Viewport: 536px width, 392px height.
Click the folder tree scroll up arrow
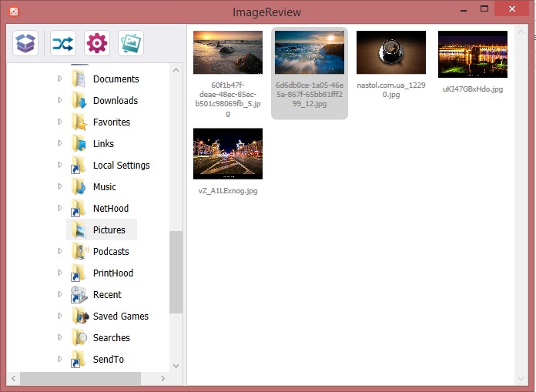(176, 70)
